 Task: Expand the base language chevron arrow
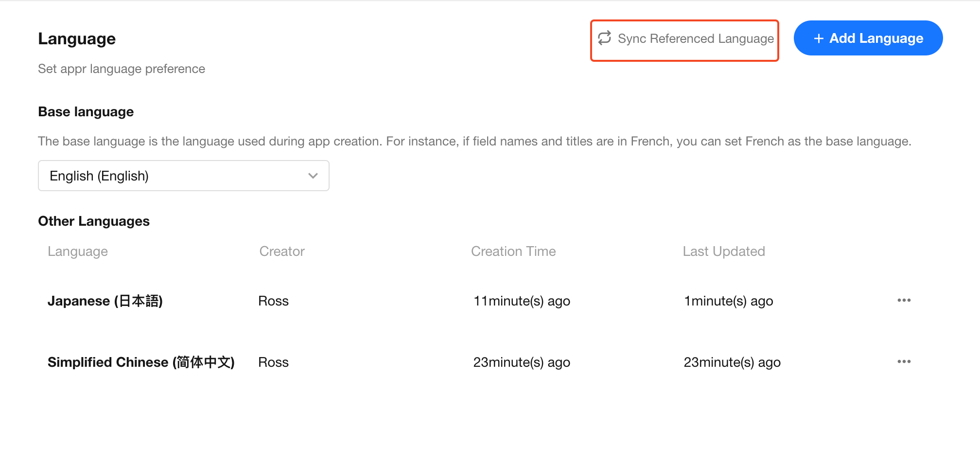(313, 176)
